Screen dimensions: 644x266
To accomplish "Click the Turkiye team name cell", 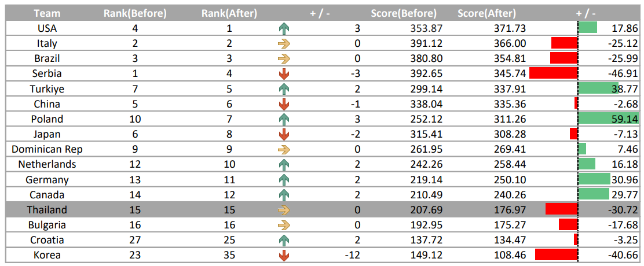I will (x=47, y=89).
